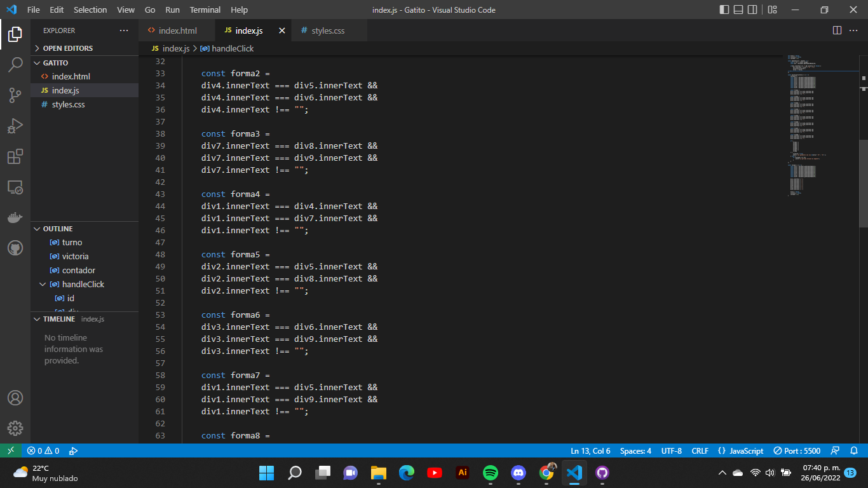Open the notifications bell icon

[x=854, y=451]
